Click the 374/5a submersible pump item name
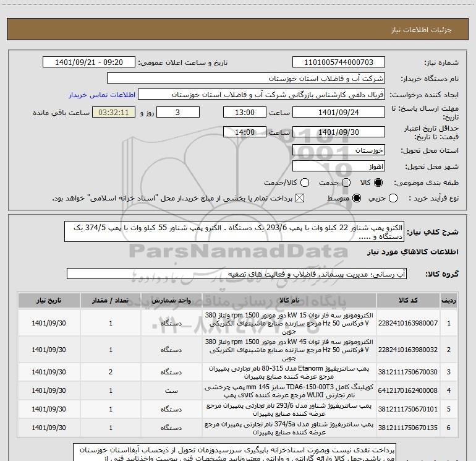Image resolution: width=476 pixels, height=461 pixels. [x=289, y=428]
